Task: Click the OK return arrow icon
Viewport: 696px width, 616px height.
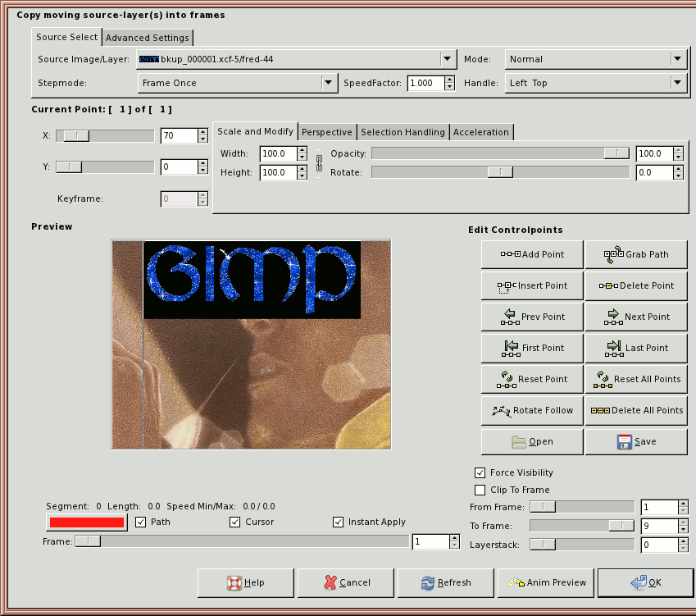Action: pos(639,582)
